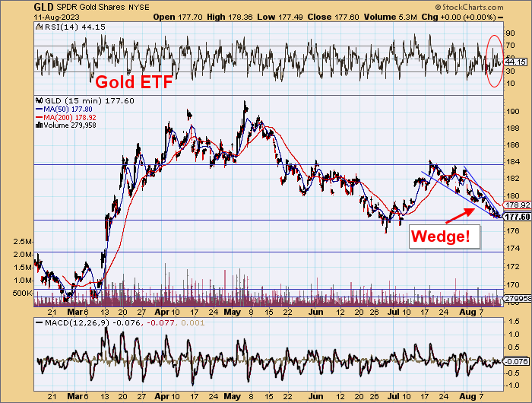Click the 70 level on RSI axis
This screenshot has width=532, height=403.
[x=510, y=46]
